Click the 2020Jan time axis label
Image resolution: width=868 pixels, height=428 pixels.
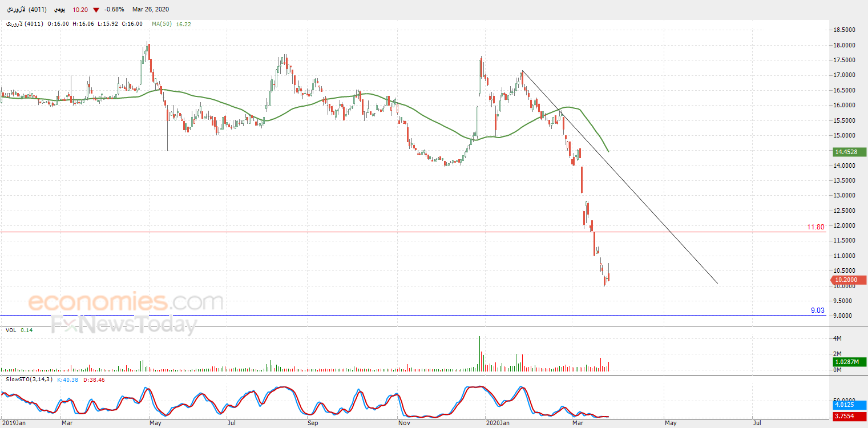coord(497,423)
